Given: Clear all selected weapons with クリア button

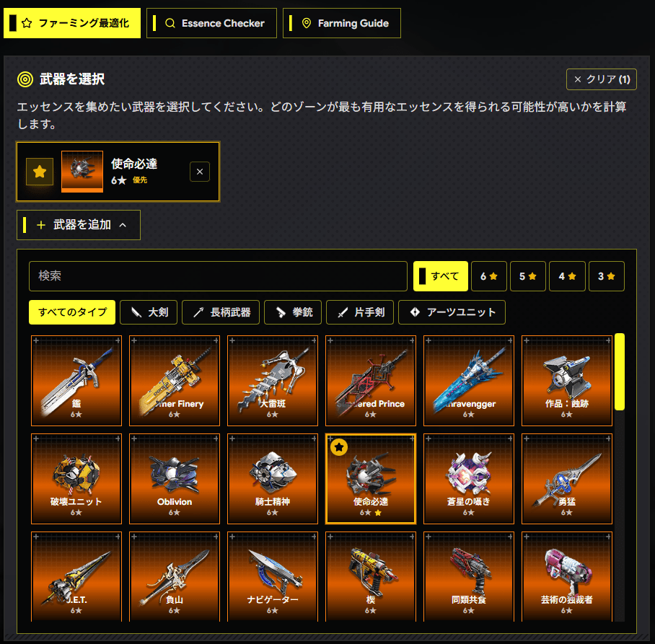Looking at the screenshot, I should [x=602, y=79].
